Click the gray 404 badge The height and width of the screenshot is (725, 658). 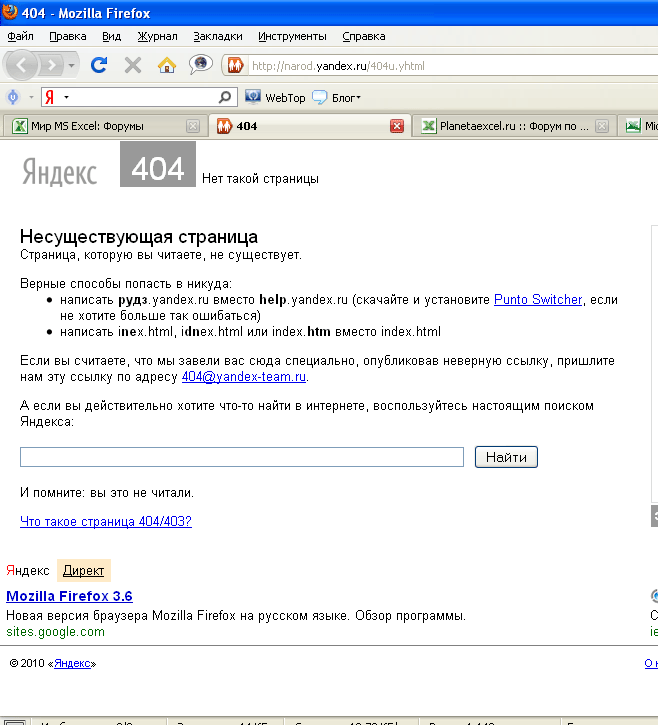tap(158, 164)
